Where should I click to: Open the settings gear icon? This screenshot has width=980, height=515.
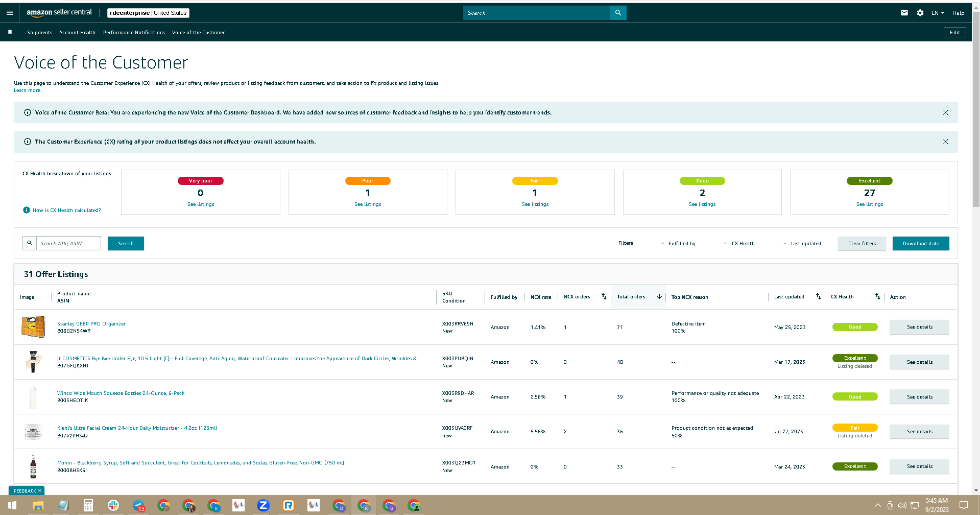pyautogui.click(x=920, y=13)
